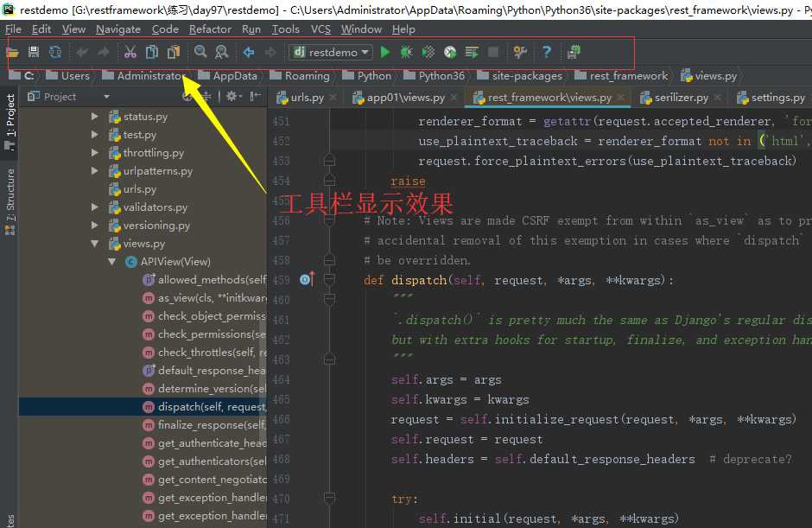Select urls.py in the project tree

[x=132, y=189]
